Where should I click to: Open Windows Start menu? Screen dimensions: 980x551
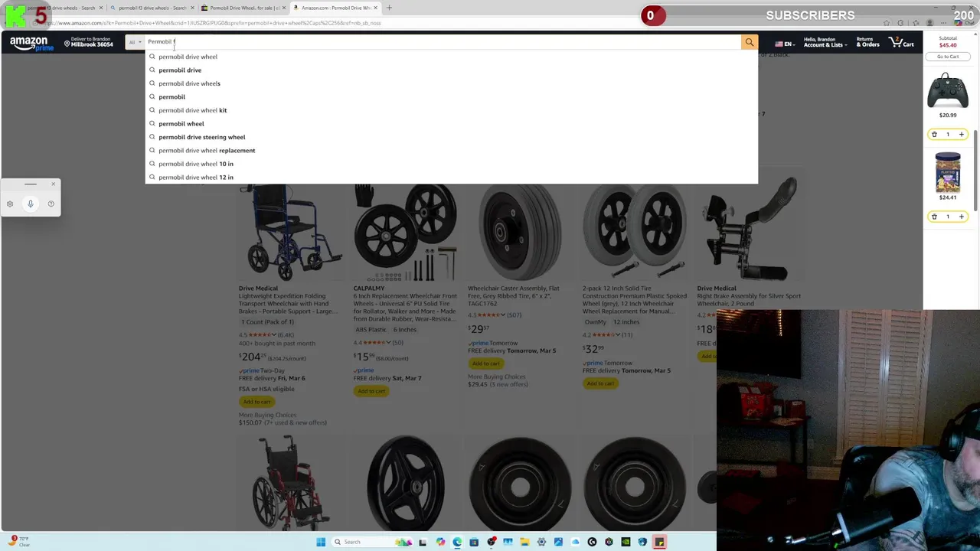coord(321,542)
